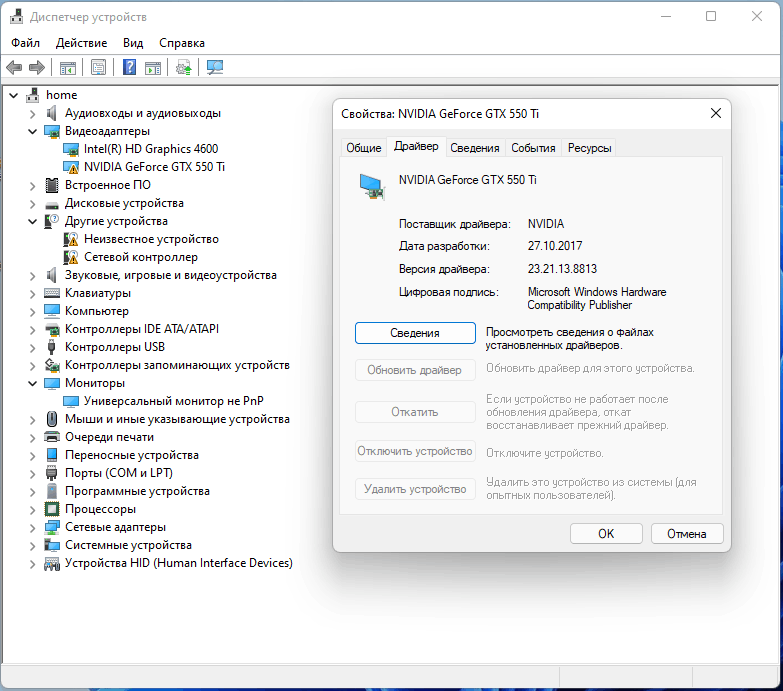Viewport: 783px width, 691px height.
Task: Collapse the home root node
Action: (x=14, y=95)
